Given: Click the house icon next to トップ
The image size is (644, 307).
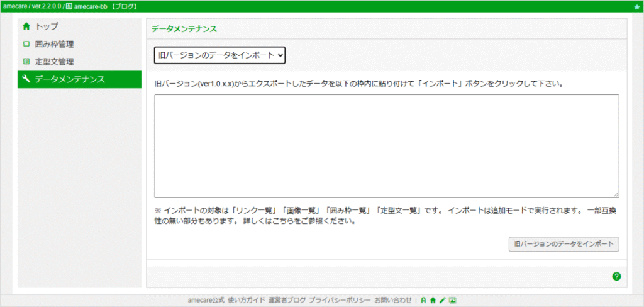Looking at the screenshot, I should 26,26.
